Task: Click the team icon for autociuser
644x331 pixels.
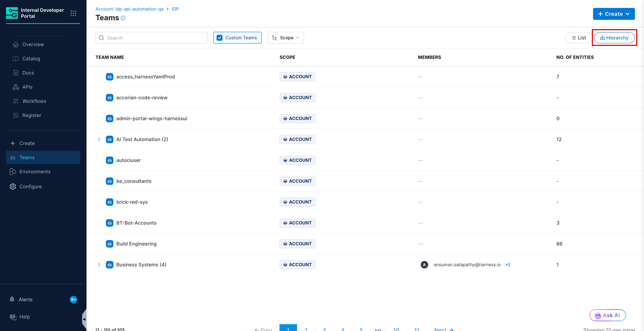Action: [x=110, y=160]
